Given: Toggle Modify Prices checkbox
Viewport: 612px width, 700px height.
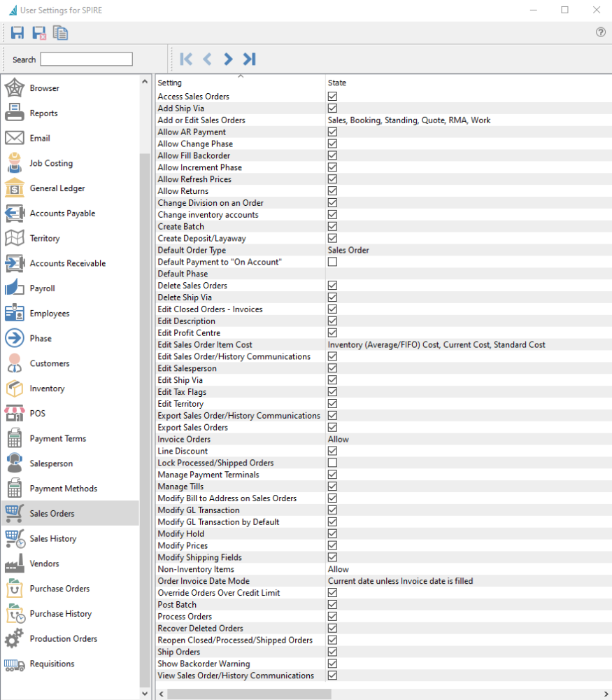Looking at the screenshot, I should coord(332,545).
